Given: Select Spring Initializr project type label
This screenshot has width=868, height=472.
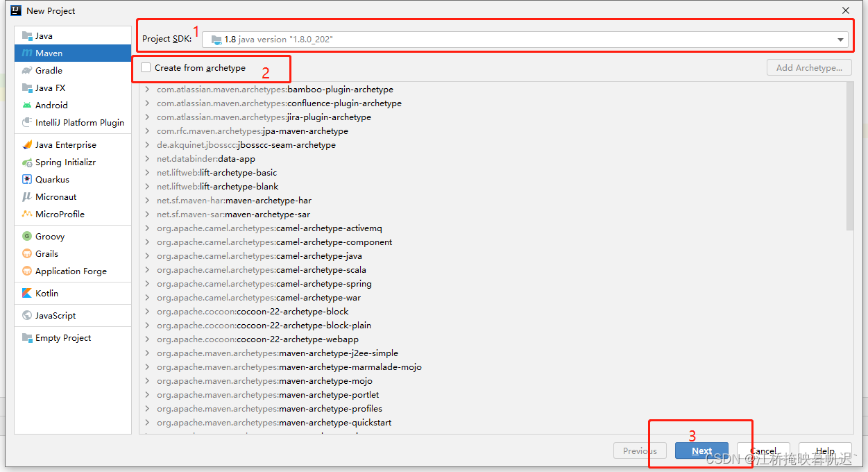Looking at the screenshot, I should (66, 162).
